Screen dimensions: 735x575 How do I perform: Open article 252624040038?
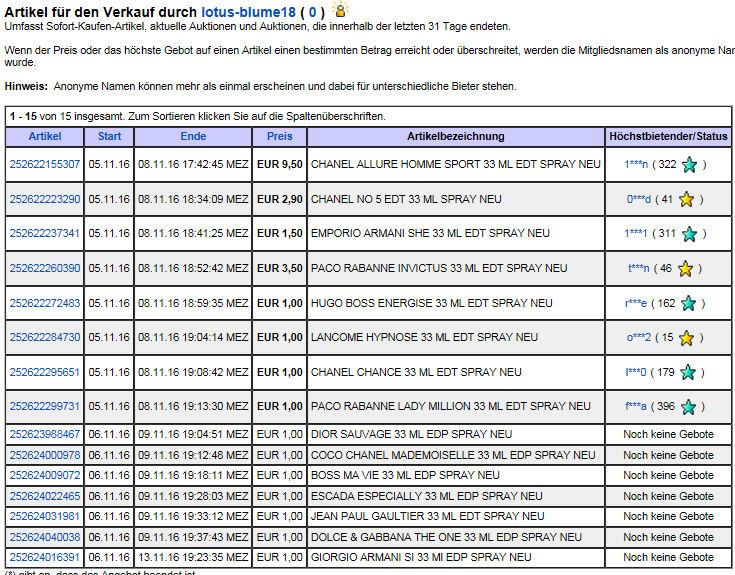[45, 537]
